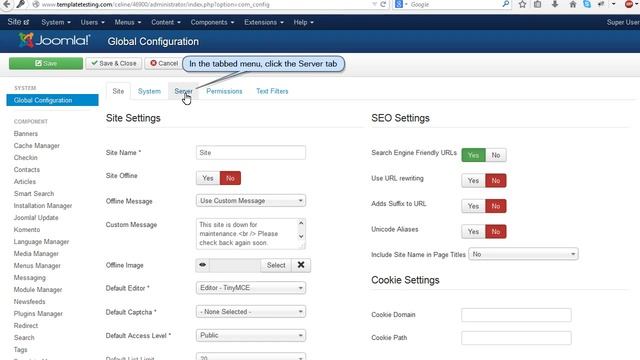Screen dimensions: 640x360
Task: Open the bookmarks list icon
Action: coord(538,4)
